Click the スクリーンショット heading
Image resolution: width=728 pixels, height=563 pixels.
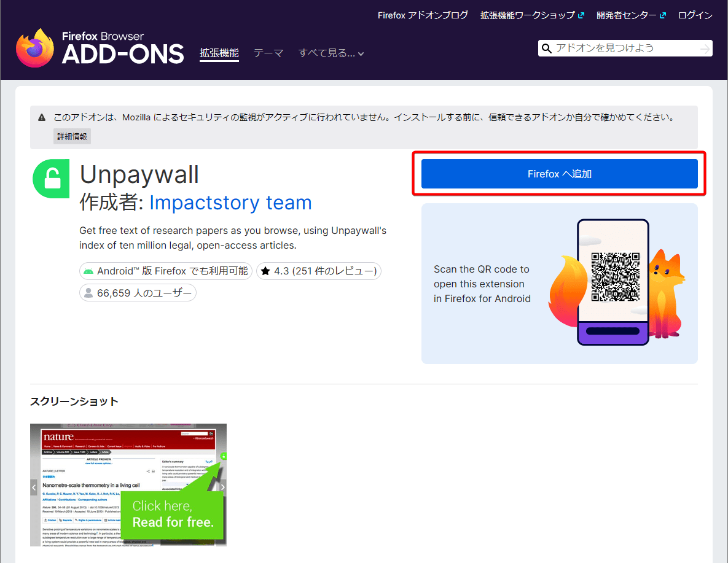point(74,402)
